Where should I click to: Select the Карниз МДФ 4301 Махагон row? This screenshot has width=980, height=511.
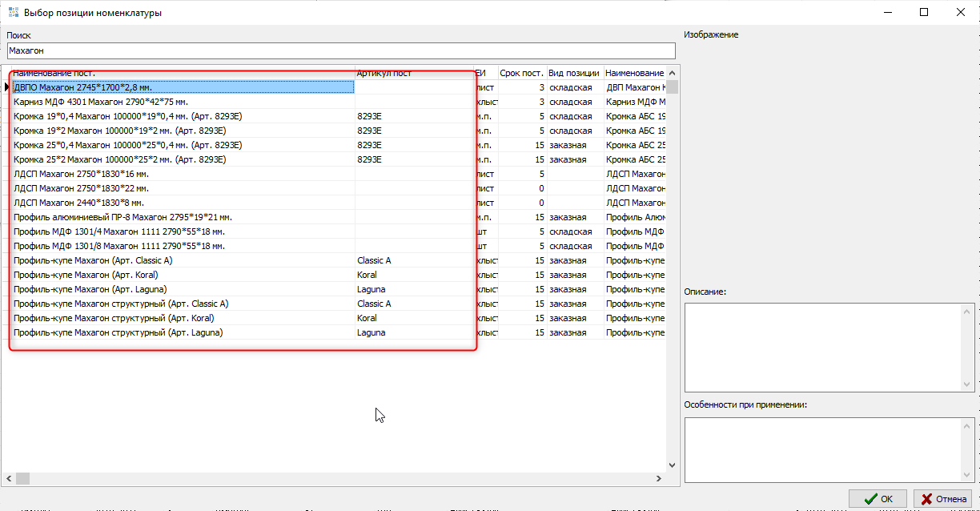183,102
